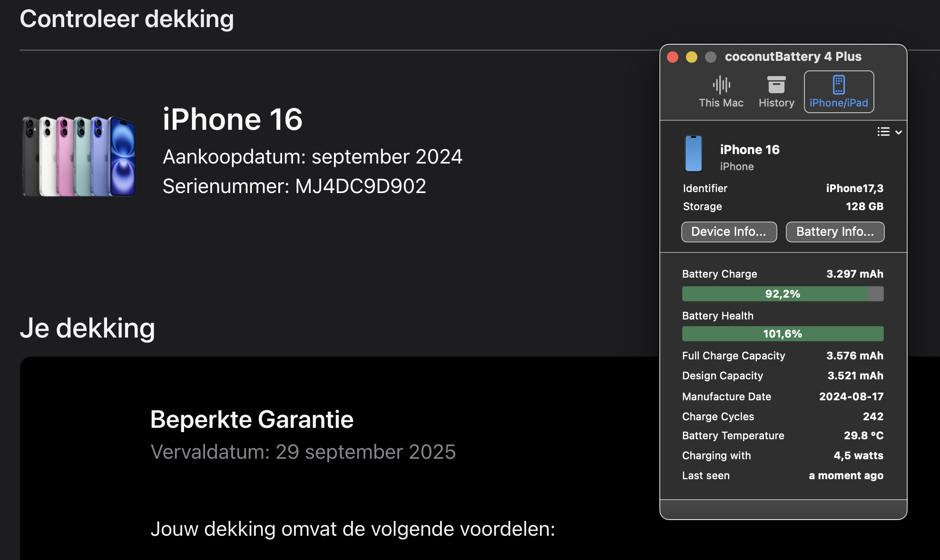Switch to the This Mac tab

click(x=721, y=92)
